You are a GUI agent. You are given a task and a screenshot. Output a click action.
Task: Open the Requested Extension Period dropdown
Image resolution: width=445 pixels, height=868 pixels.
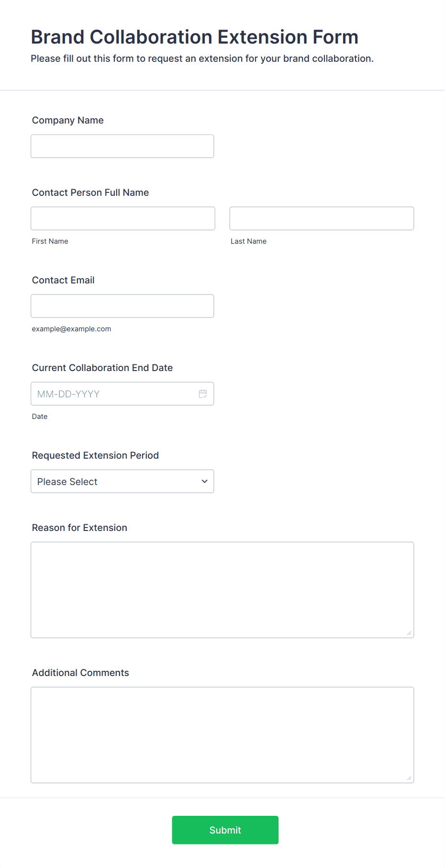click(122, 481)
